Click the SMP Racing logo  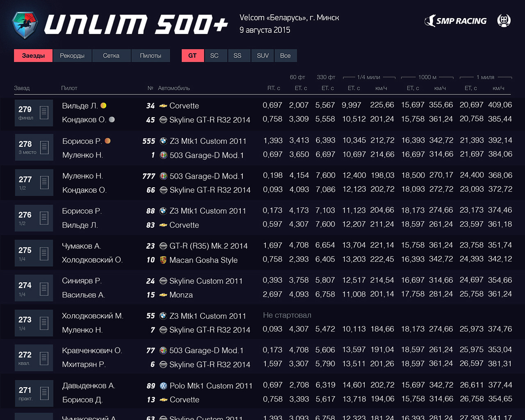456,21
